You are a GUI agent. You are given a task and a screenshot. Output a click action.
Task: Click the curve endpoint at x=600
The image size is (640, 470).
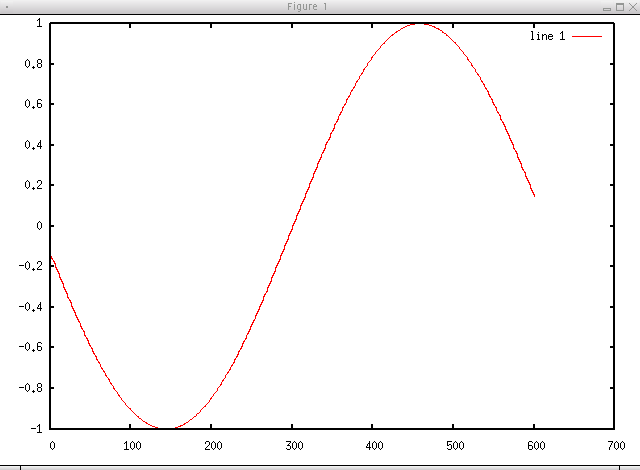tap(534, 196)
